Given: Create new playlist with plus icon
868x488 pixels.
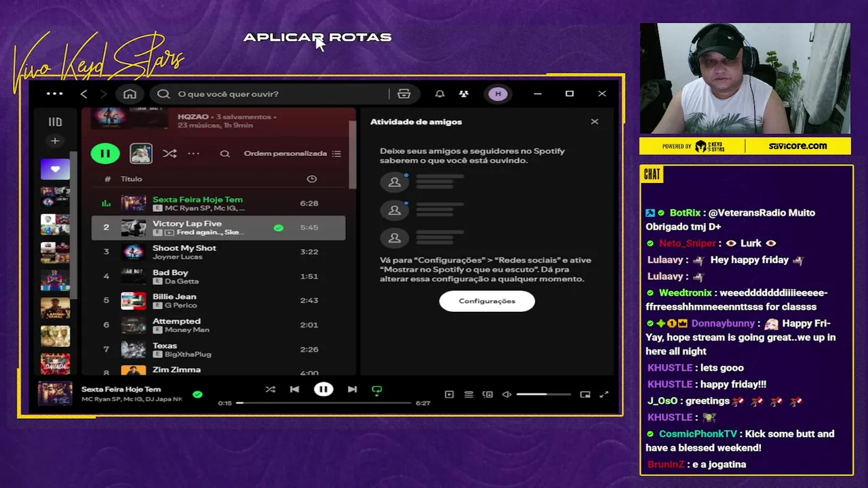Looking at the screenshot, I should (x=55, y=141).
